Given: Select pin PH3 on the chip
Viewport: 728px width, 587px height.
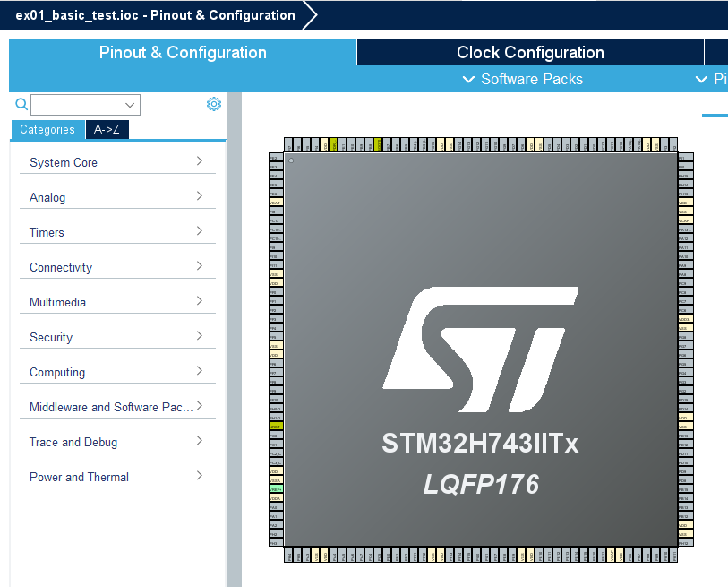Looking at the screenshot, I should (x=276, y=542).
